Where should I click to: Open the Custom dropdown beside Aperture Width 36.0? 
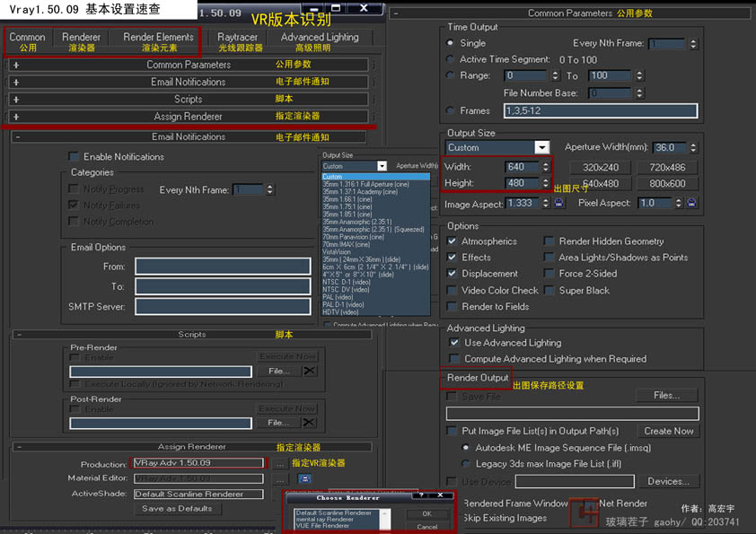coord(497,147)
